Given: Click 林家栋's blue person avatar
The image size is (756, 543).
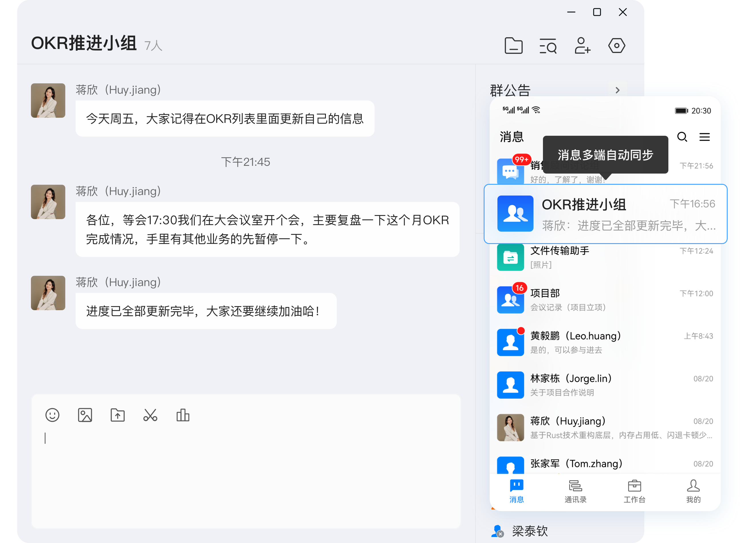Looking at the screenshot, I should (x=510, y=385).
